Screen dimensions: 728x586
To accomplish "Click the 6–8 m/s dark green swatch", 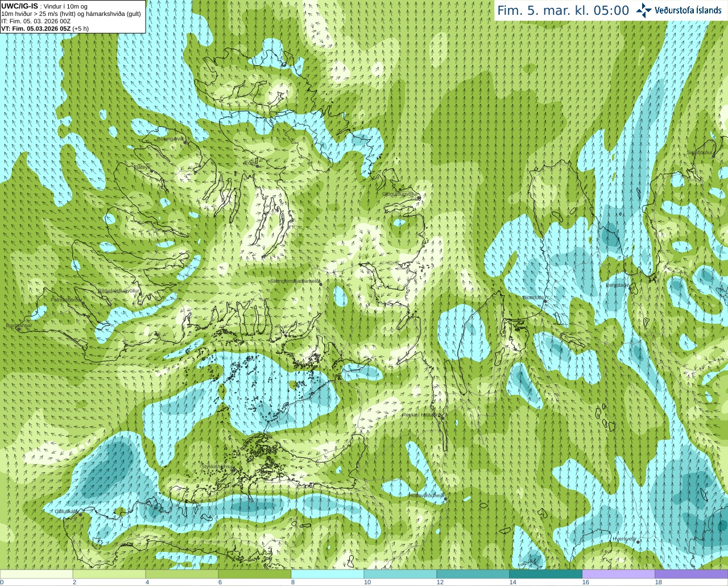I will click(255, 574).
